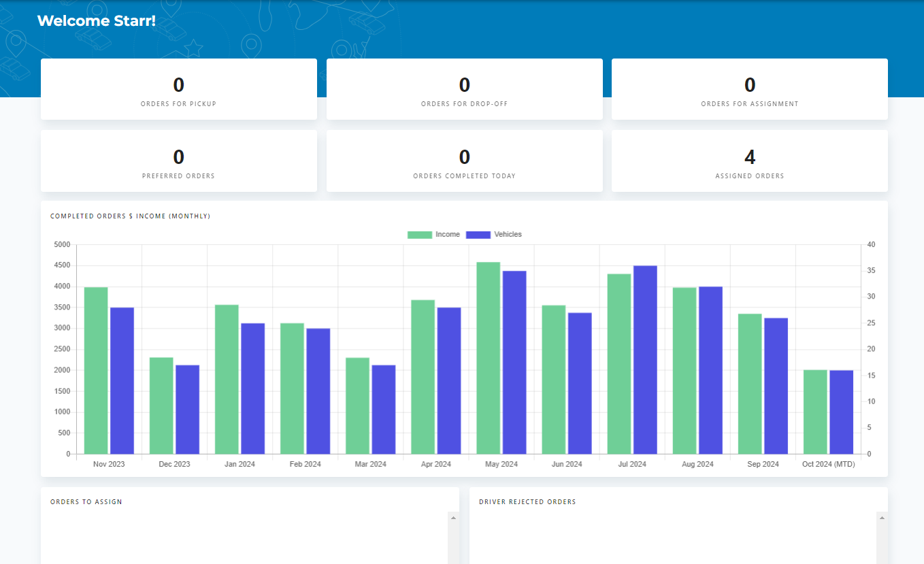Click the blue Vehicles bar for Jul 2024
Viewport: 924px width, 564px height.
pyautogui.click(x=645, y=360)
